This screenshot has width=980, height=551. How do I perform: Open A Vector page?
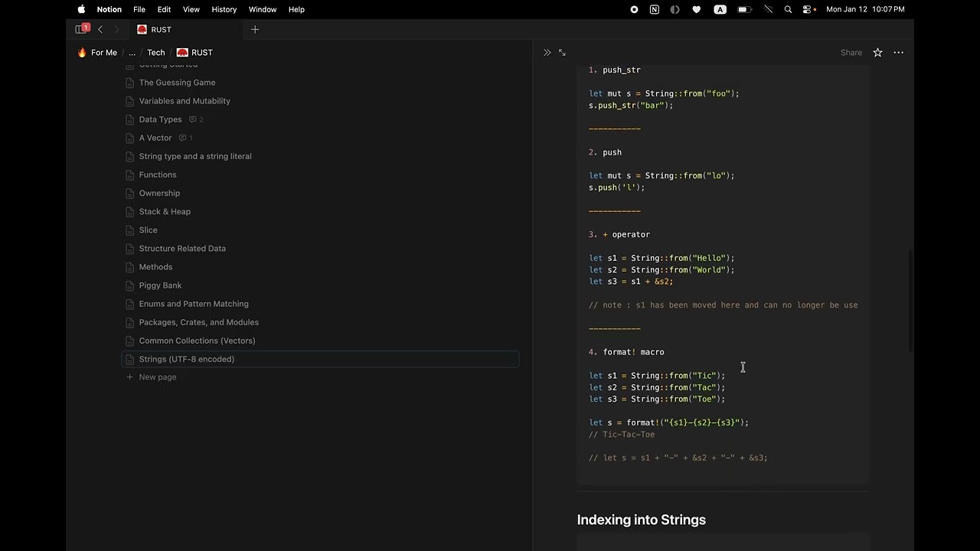[x=155, y=138]
